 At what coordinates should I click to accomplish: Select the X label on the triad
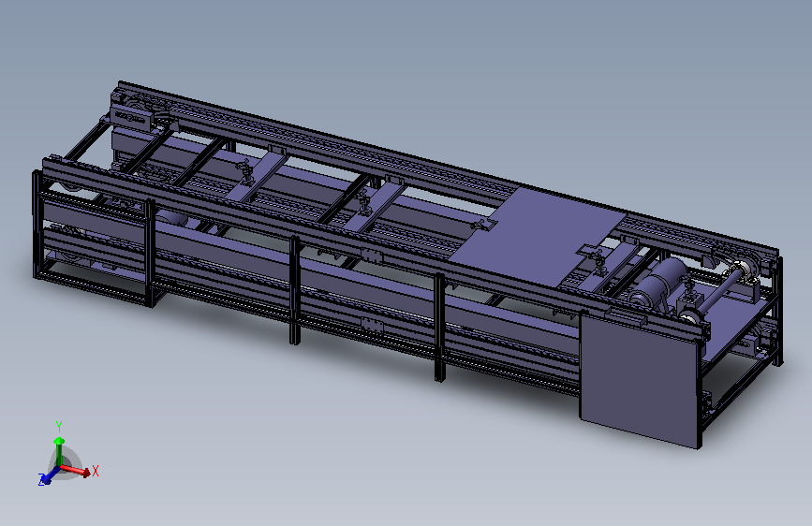(96, 471)
